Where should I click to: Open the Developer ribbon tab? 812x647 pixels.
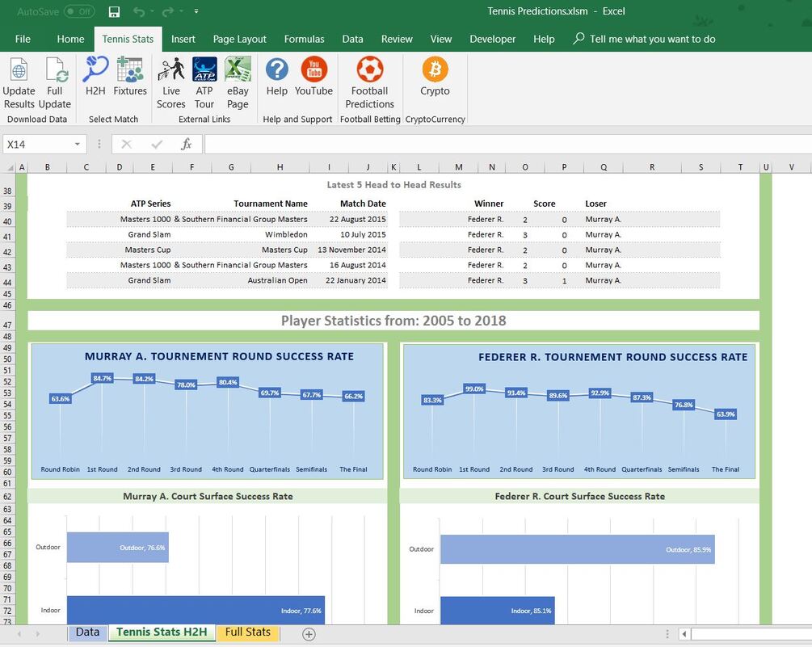pyautogui.click(x=493, y=39)
